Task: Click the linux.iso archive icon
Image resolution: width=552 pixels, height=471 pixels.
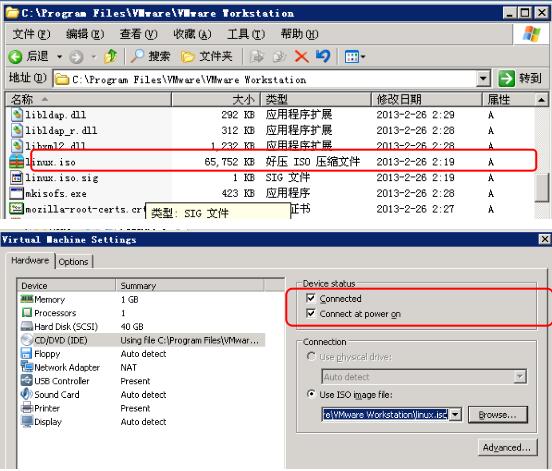Action: [16, 162]
